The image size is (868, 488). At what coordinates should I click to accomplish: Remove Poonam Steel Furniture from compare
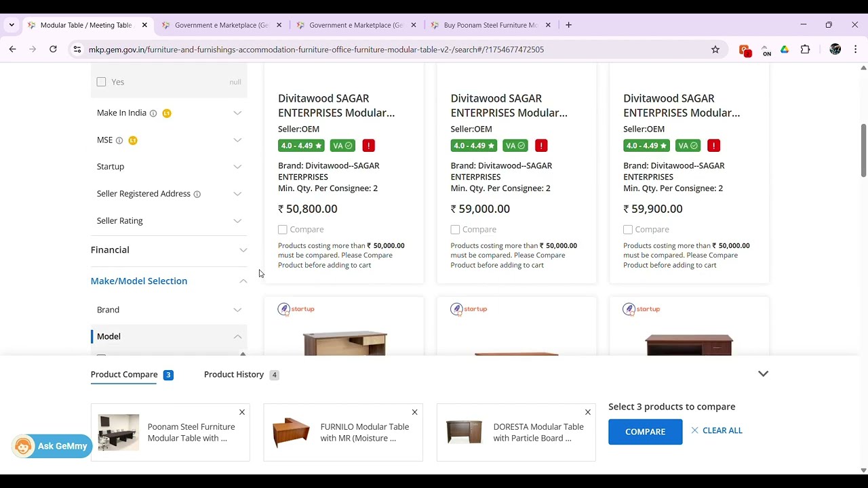coord(242,412)
